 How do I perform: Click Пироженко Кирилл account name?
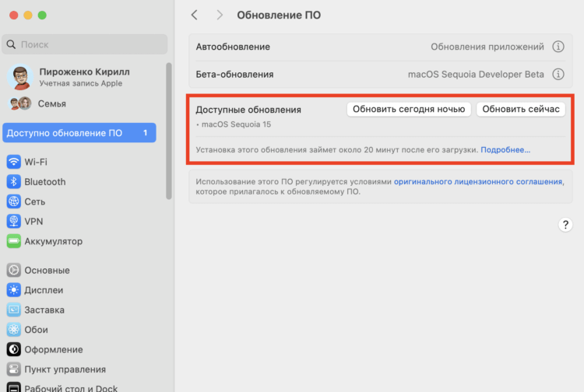click(85, 72)
